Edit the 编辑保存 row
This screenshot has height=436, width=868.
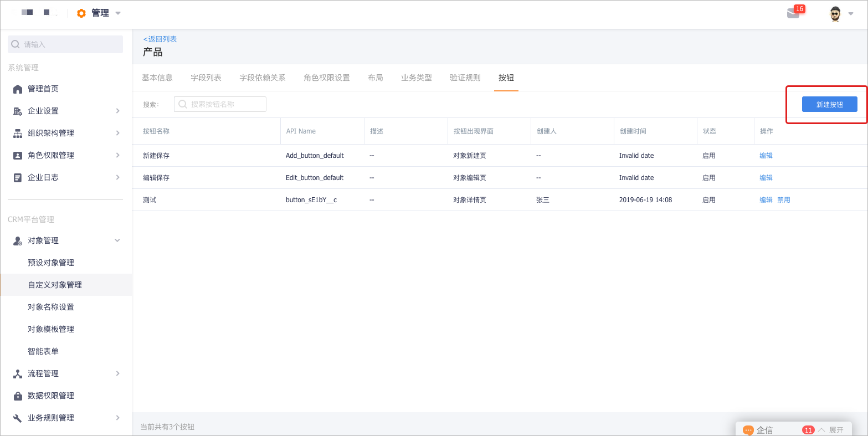click(x=766, y=178)
